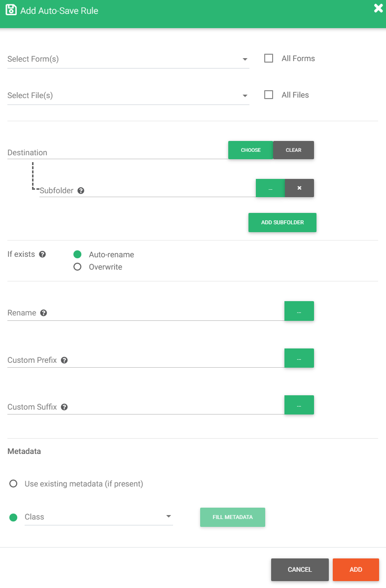Select the Overwrite option for existing files
386x588 pixels.
[x=77, y=267]
